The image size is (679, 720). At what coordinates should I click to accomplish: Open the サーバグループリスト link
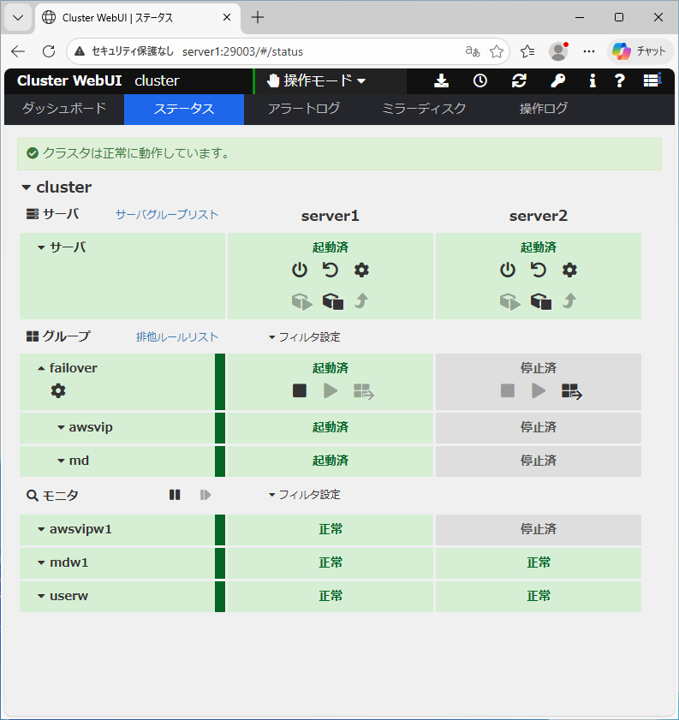(166, 215)
